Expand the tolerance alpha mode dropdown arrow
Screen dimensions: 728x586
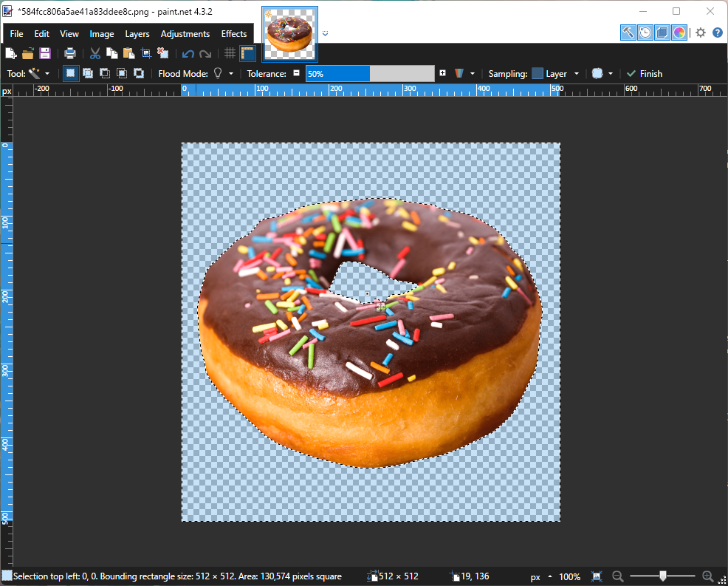(x=473, y=74)
